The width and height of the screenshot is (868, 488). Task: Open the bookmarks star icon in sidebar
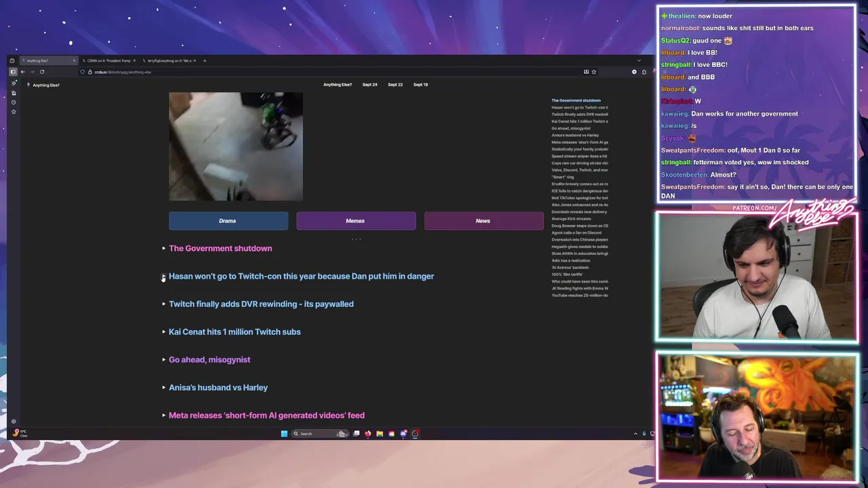tap(14, 112)
